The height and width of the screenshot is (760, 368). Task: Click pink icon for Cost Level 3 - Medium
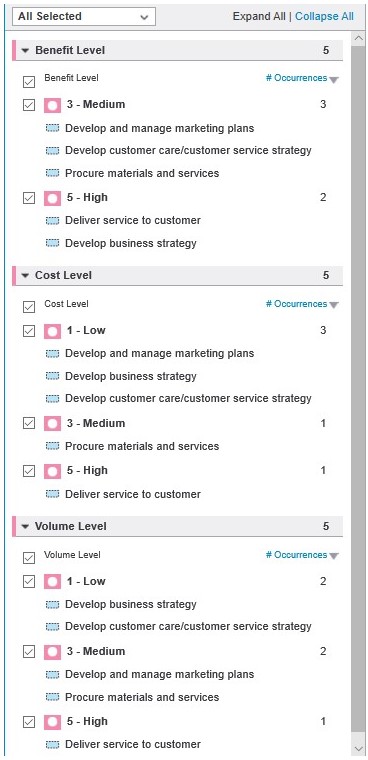[x=52, y=424]
